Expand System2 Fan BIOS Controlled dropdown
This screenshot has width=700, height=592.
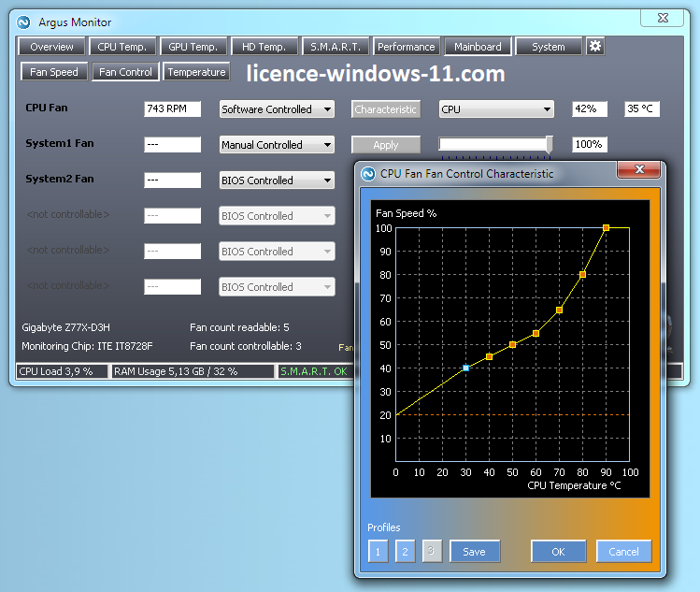[x=277, y=180]
